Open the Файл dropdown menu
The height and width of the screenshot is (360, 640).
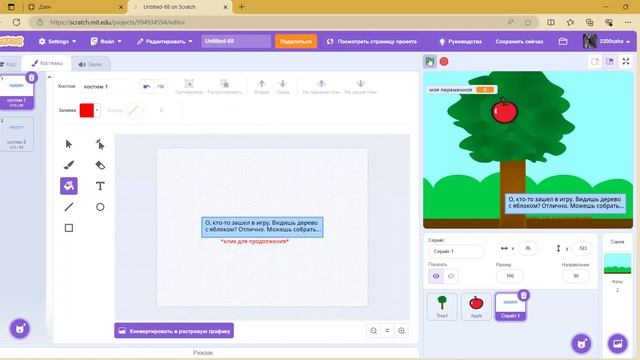(x=106, y=41)
